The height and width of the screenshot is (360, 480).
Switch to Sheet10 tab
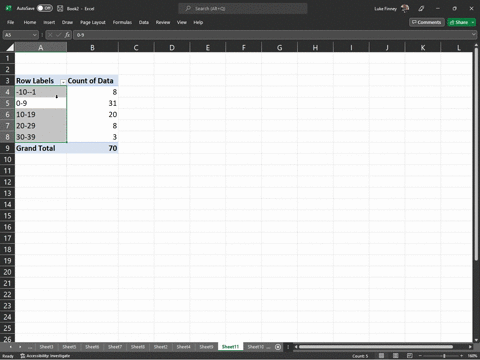[255, 347]
